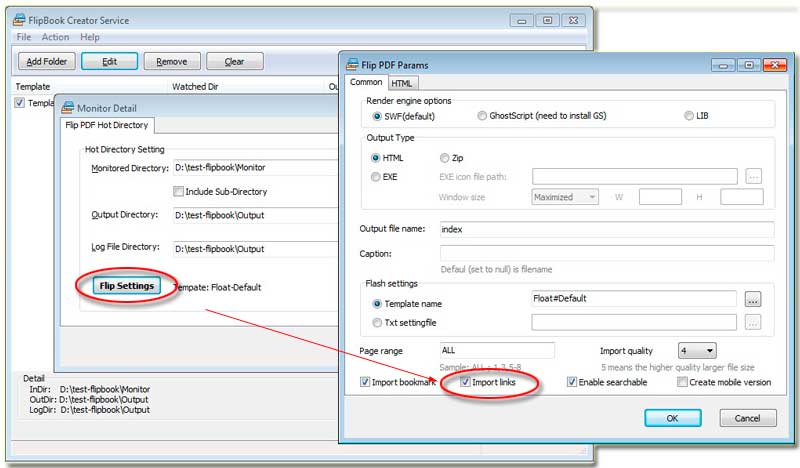Screen dimensions: 800x468
Task: Click the Txt settingfile path field
Action: coord(634,322)
